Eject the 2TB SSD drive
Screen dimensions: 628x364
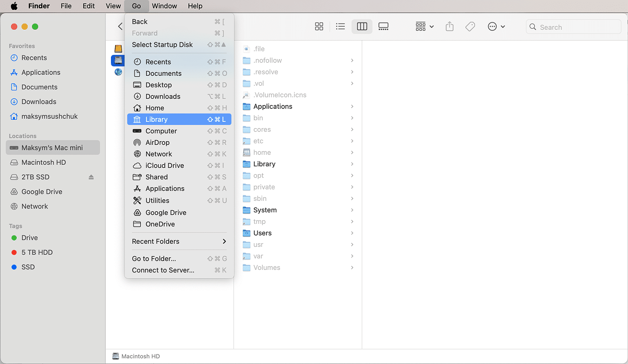91,177
